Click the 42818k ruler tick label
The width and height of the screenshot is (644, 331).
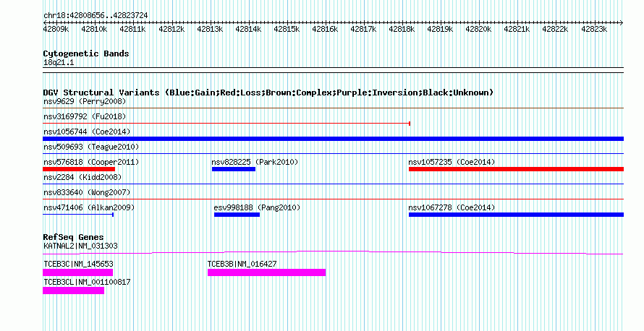click(402, 30)
